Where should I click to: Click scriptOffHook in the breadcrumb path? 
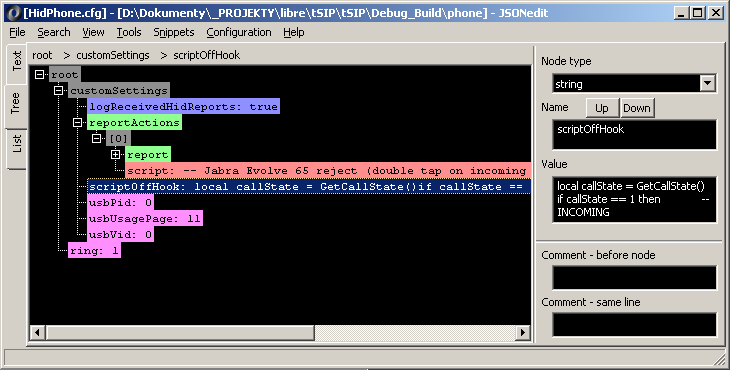click(207, 55)
